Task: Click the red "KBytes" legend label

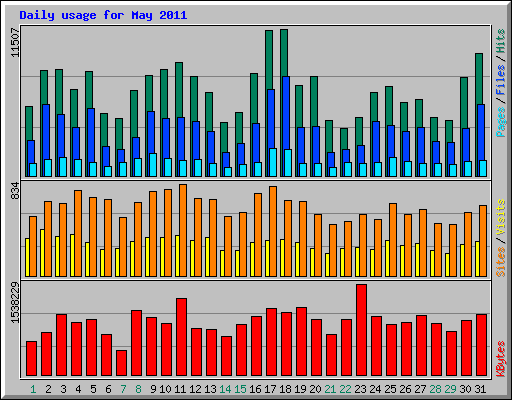Action: 501,359
